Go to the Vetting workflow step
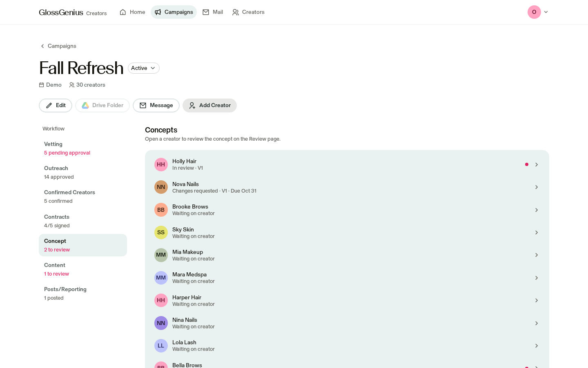588x368 pixels. coord(83,148)
